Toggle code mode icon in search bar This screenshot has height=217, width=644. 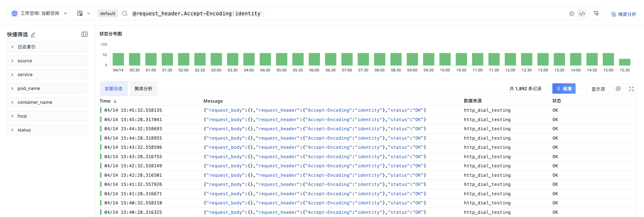[x=582, y=14]
